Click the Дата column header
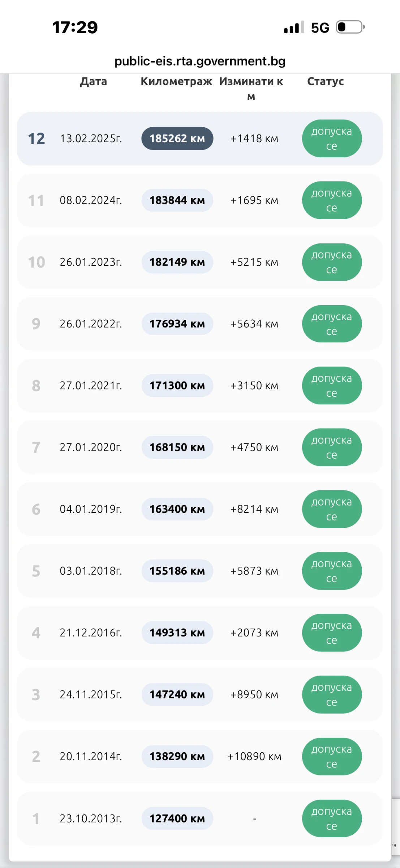 pyautogui.click(x=93, y=81)
